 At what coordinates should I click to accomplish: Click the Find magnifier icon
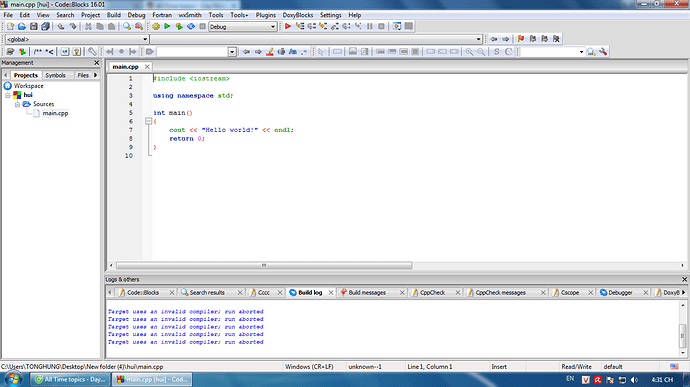click(x=127, y=27)
